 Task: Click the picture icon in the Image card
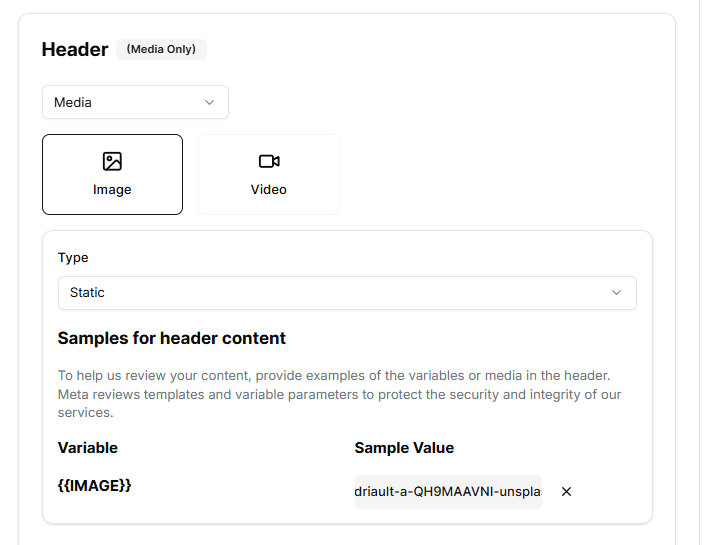[112, 161]
